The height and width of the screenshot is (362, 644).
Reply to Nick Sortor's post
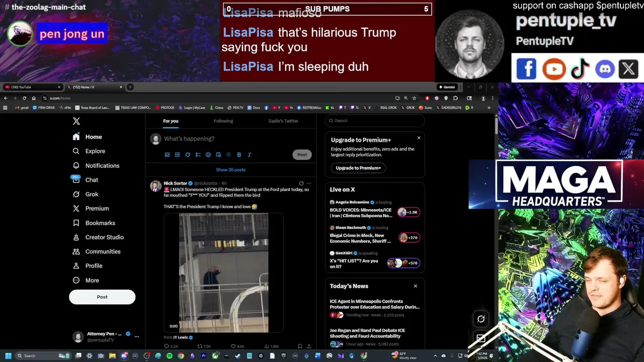[x=171, y=346]
